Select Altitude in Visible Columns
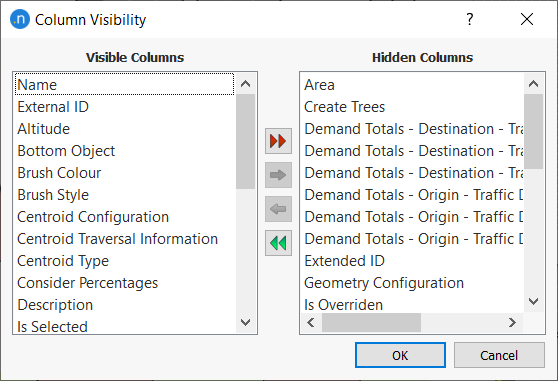 coord(125,129)
